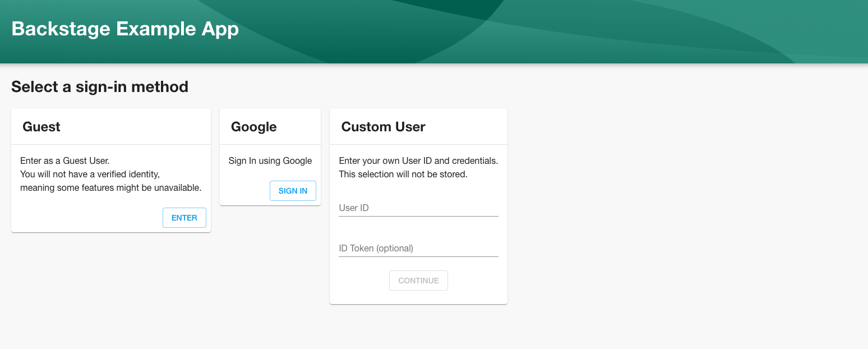Click "Enter your own User ID and credentials" text
The width and height of the screenshot is (868, 349).
[418, 161]
